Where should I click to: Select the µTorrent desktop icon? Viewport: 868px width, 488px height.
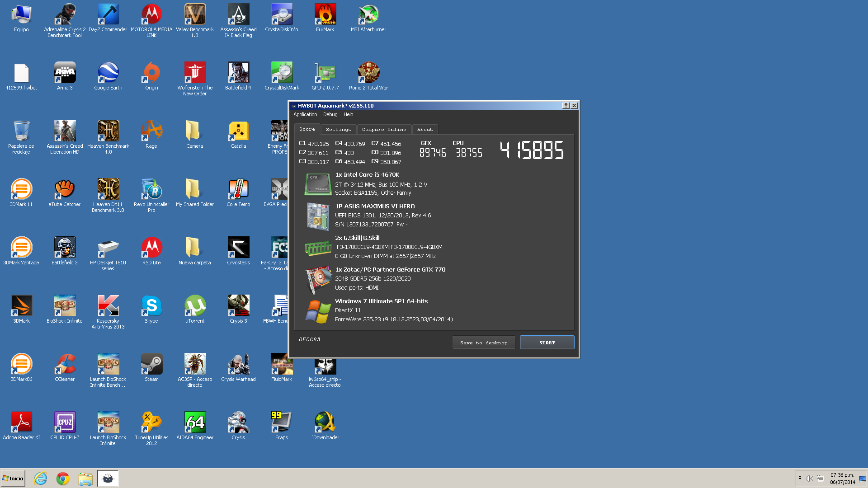[x=195, y=310]
